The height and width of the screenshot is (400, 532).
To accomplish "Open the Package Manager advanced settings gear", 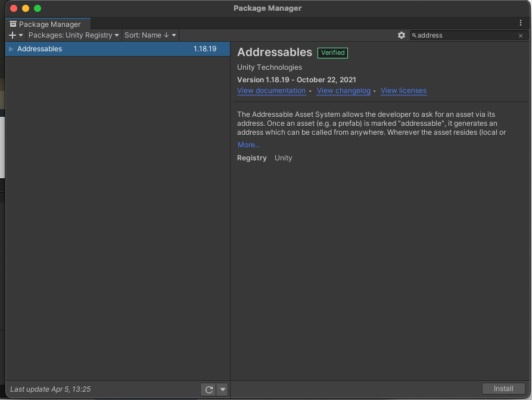I will pos(402,35).
